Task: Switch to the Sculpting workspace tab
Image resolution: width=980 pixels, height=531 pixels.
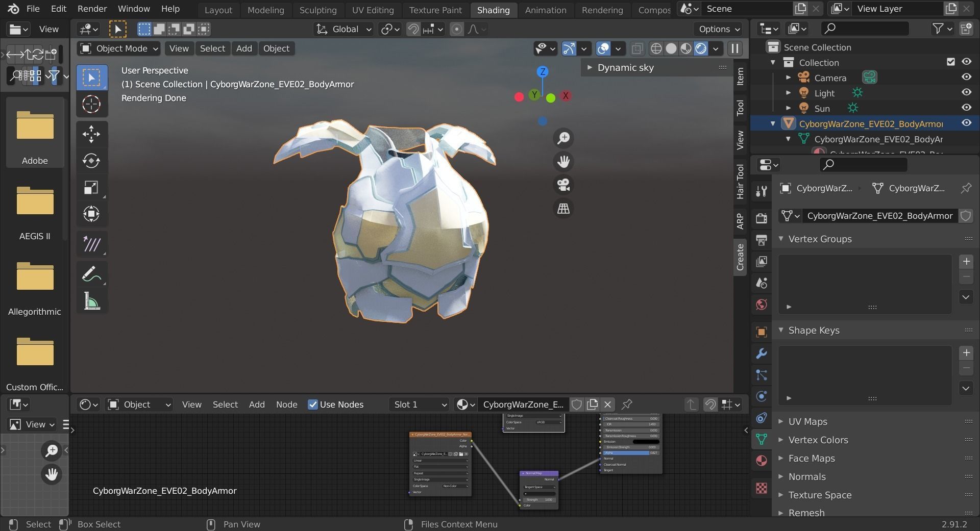Action: point(318,10)
